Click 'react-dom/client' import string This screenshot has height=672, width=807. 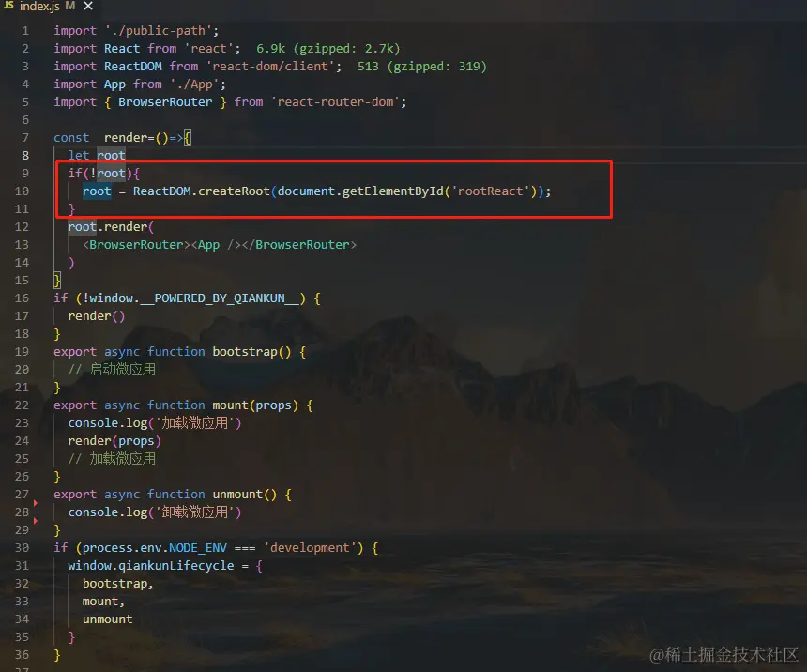[x=270, y=67]
